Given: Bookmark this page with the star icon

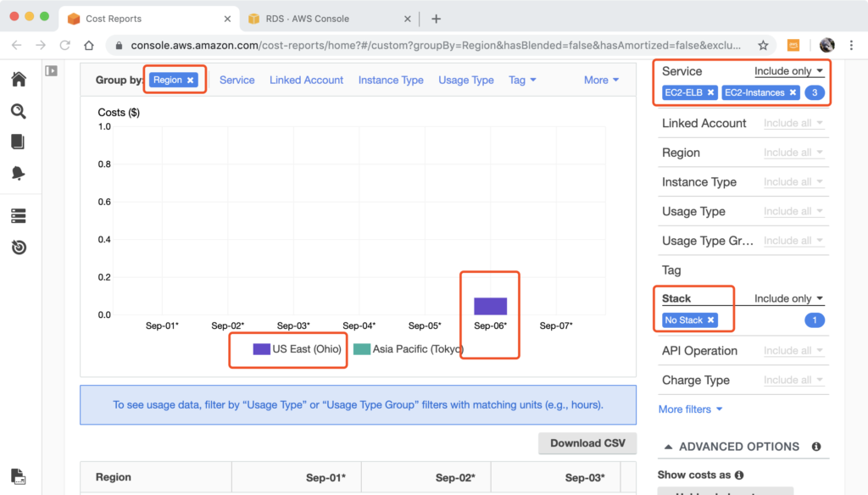Looking at the screenshot, I should 764,46.
